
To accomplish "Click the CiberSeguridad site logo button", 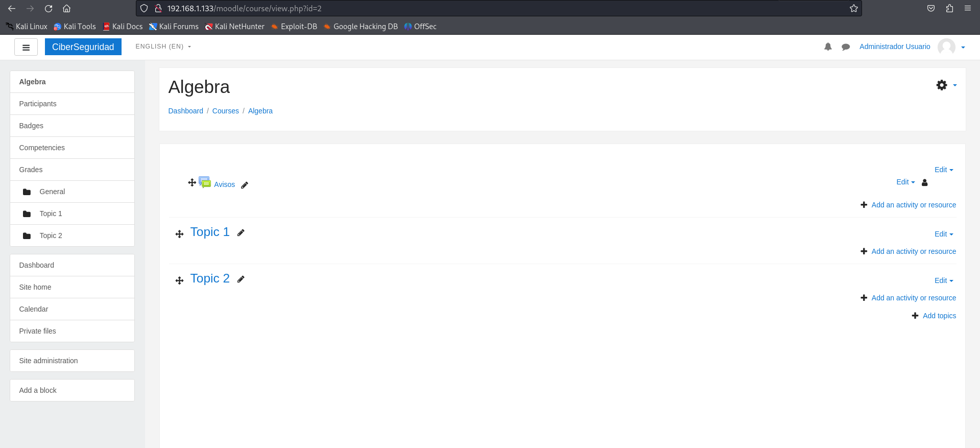I will click(x=83, y=47).
